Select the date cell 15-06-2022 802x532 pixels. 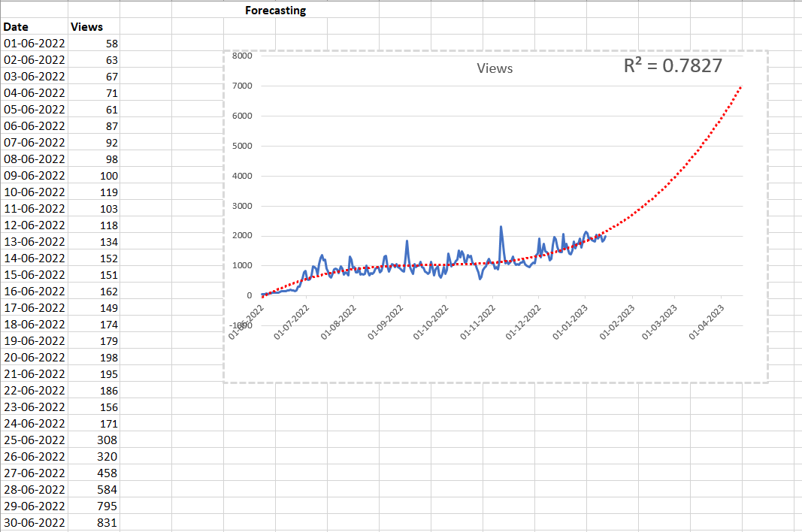click(34, 275)
